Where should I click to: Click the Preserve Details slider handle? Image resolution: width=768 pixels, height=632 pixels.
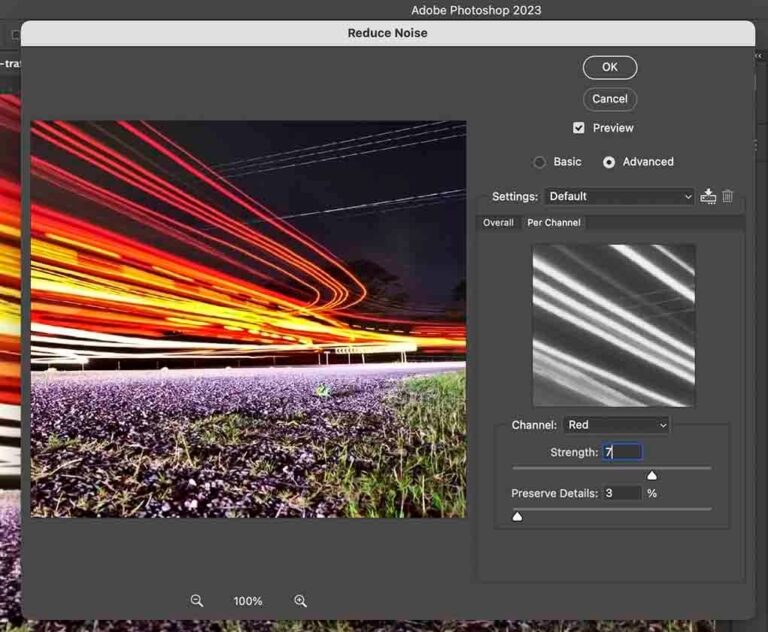coord(517,516)
